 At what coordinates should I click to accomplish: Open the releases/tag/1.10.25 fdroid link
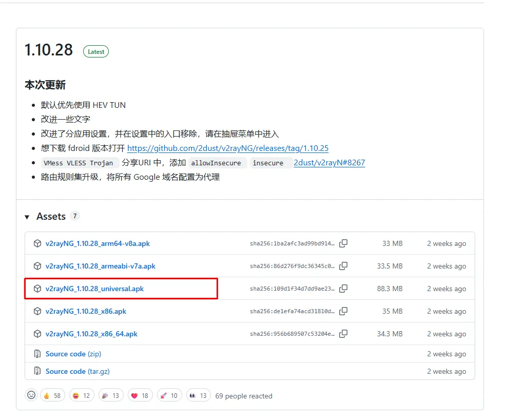[227, 148]
